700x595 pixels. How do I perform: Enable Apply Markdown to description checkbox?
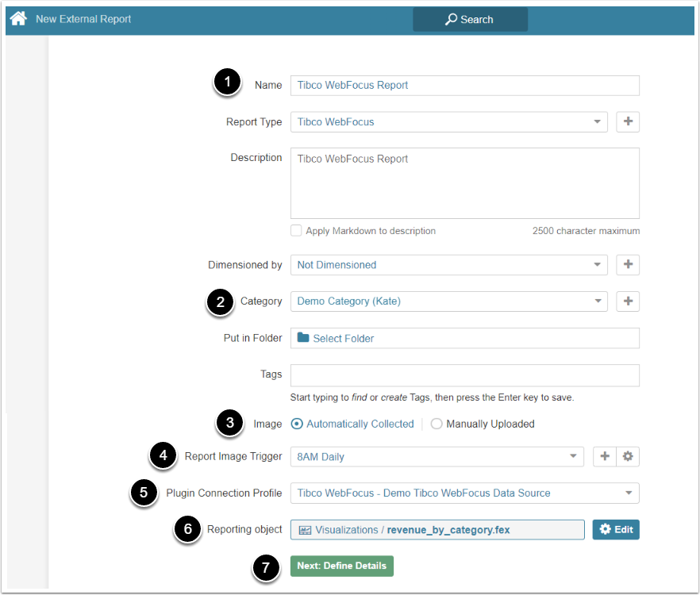296,230
